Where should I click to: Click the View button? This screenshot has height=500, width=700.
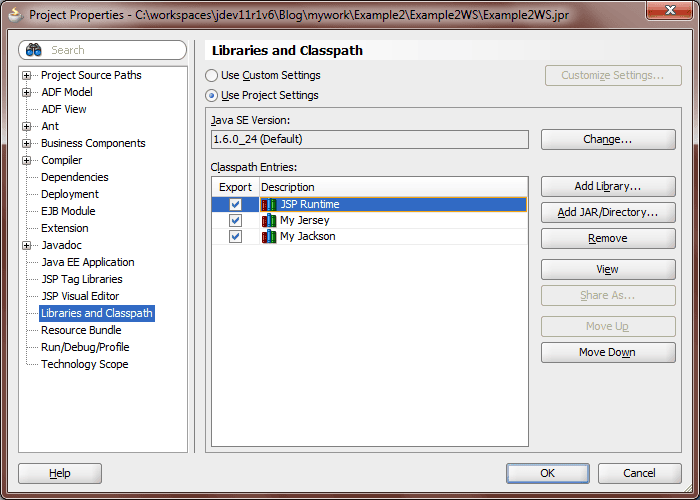pyautogui.click(x=608, y=270)
